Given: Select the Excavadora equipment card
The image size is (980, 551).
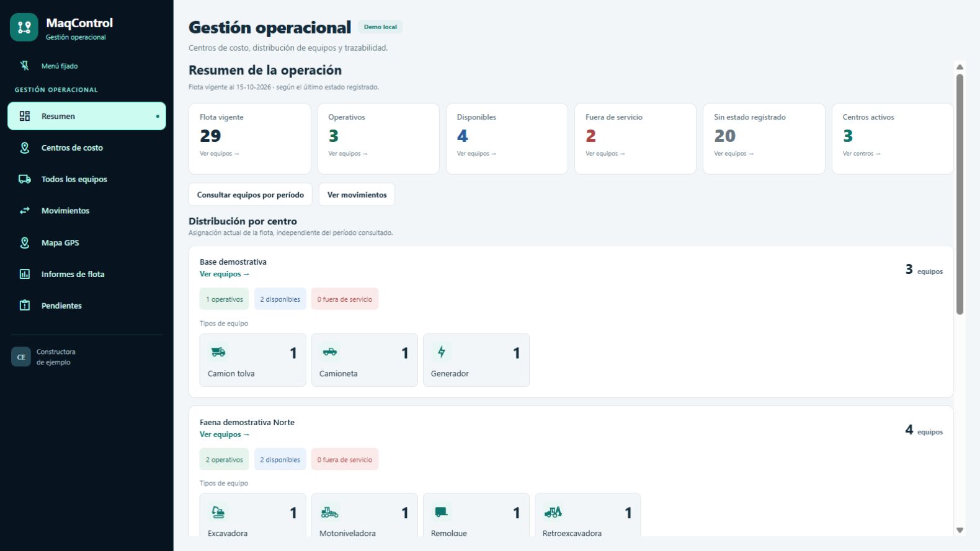Looking at the screenshot, I should click(x=253, y=515).
